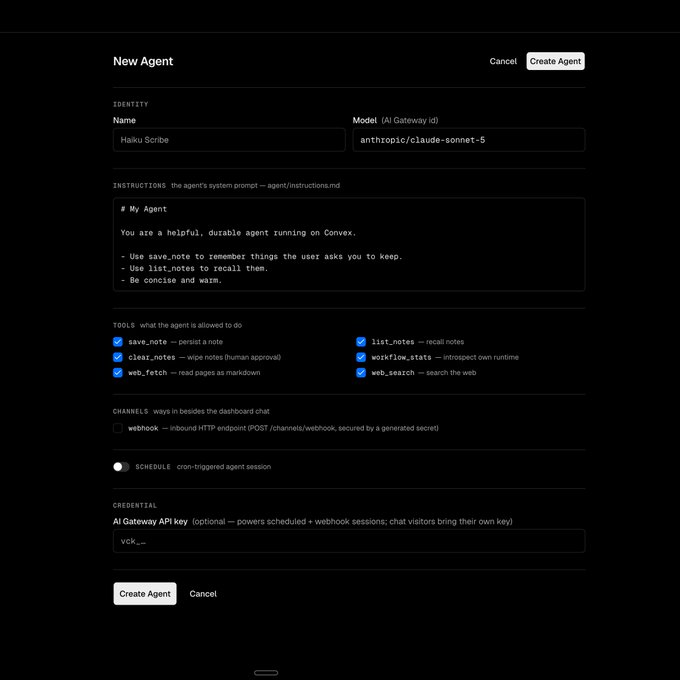The width and height of the screenshot is (680, 680).
Task: Click the 'save_note' tool label
Action: click(147, 342)
